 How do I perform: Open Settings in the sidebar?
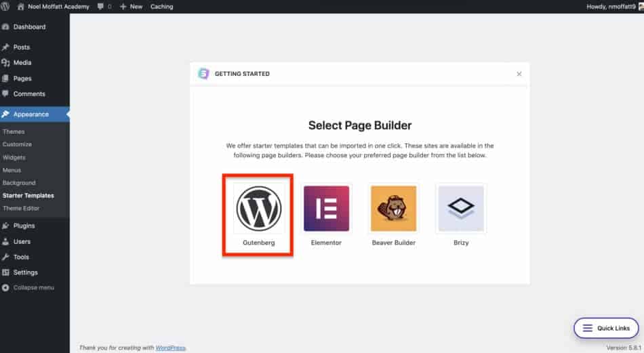pyautogui.click(x=25, y=272)
